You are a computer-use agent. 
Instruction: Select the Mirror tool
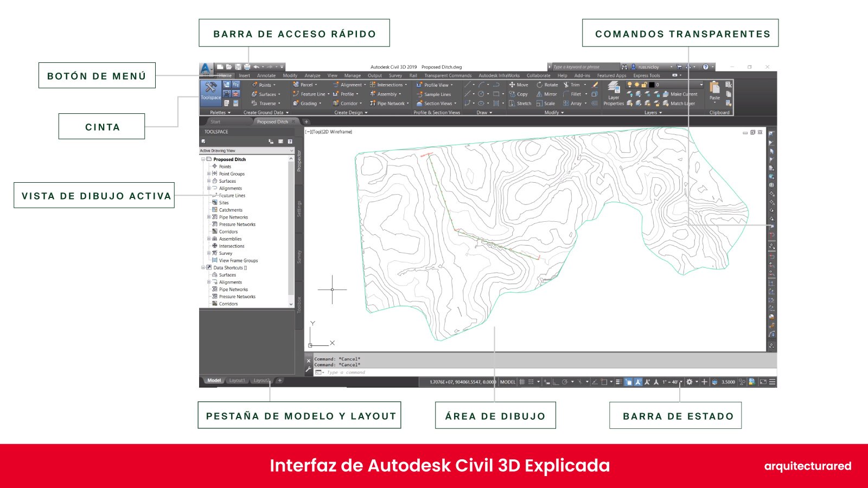547,94
